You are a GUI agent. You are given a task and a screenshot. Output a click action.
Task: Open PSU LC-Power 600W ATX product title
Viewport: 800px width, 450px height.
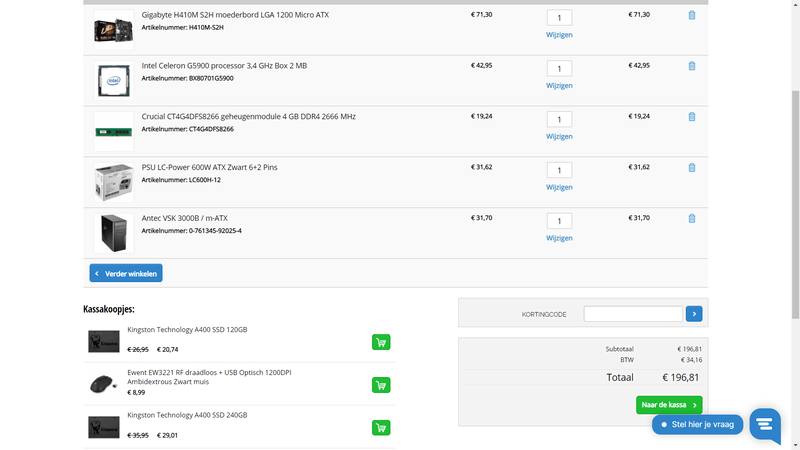tap(209, 167)
